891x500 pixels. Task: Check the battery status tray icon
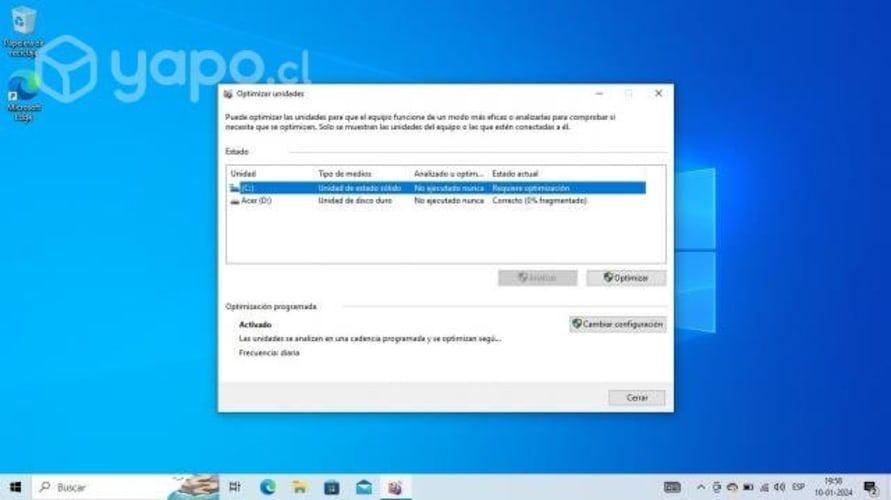point(748,487)
